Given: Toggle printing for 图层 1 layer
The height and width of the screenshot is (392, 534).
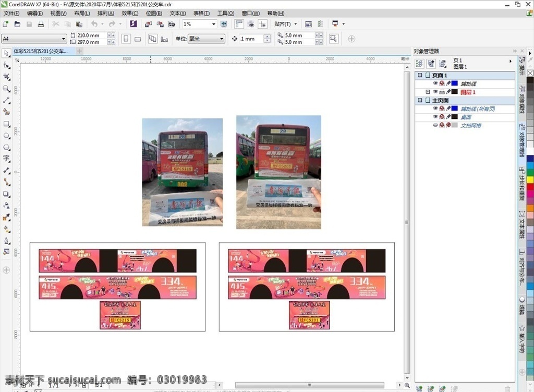Looking at the screenshot, I should click(442, 92).
